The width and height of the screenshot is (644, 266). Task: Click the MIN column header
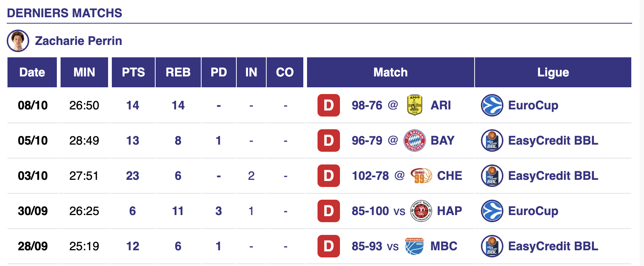(x=84, y=72)
